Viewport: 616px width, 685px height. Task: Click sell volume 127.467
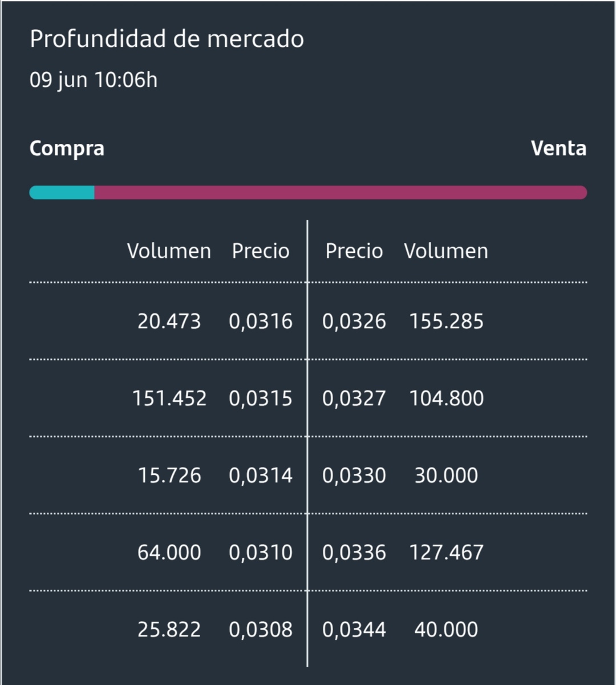click(x=447, y=553)
